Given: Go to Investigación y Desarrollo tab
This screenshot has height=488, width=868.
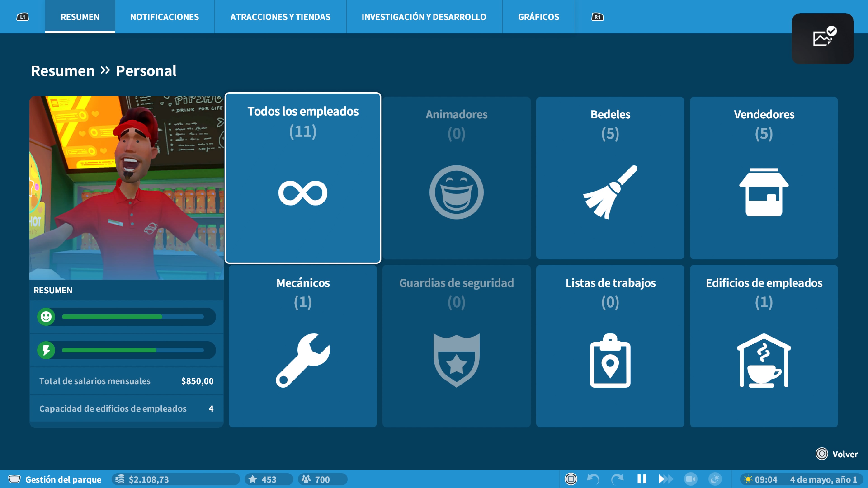Looking at the screenshot, I should coord(424,17).
